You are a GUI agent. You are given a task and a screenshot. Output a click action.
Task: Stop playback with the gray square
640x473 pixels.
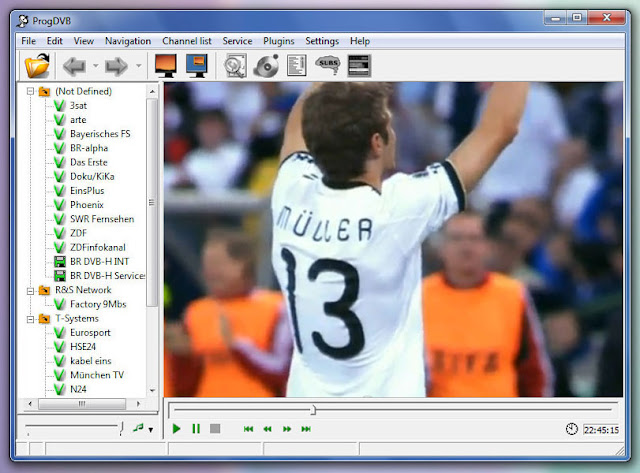(x=215, y=429)
